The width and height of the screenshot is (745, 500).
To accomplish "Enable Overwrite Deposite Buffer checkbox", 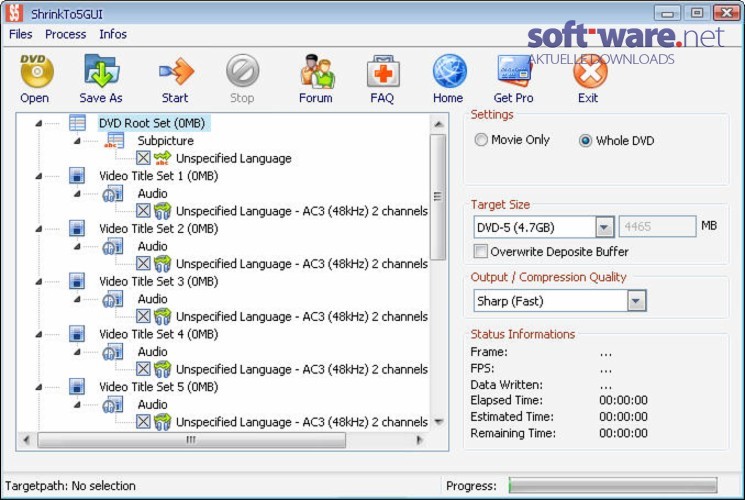I will tap(481, 251).
